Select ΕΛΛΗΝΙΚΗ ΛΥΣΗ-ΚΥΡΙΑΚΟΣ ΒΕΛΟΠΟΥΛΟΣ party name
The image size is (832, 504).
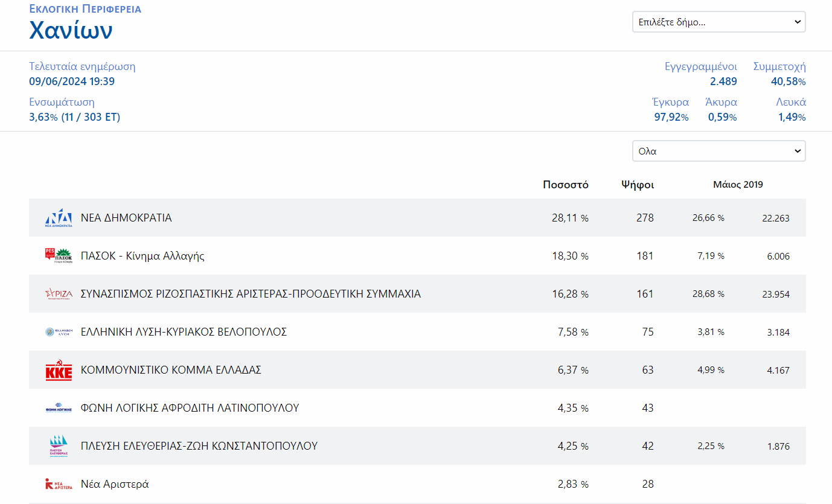click(184, 332)
